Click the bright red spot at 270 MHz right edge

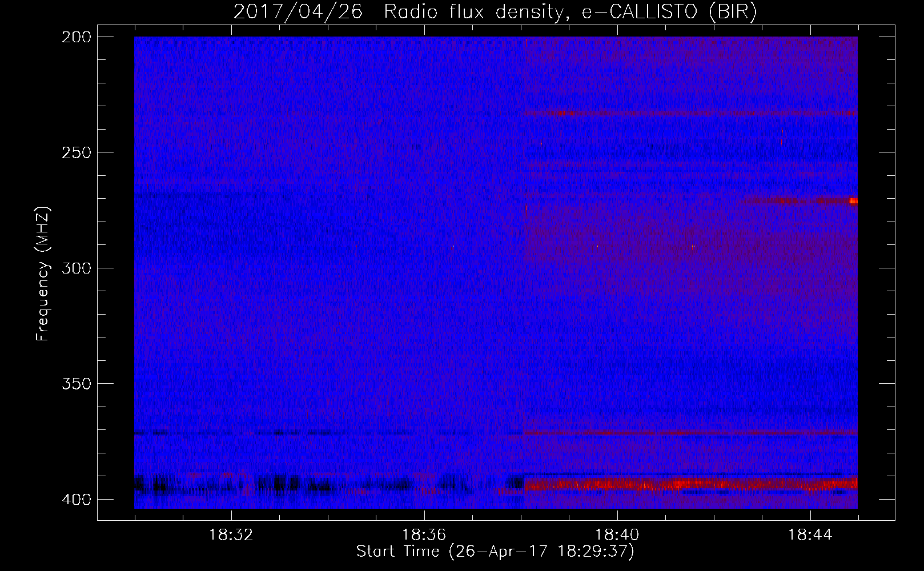pos(853,201)
